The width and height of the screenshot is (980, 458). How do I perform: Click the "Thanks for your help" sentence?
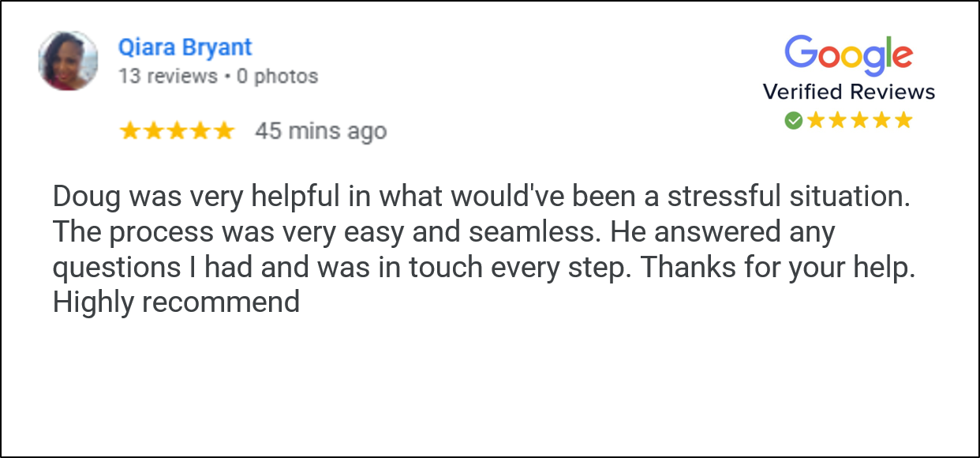[x=776, y=268]
